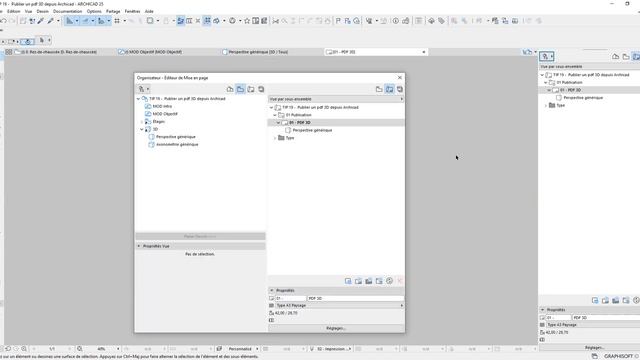Open Project Map icon in right Navigator panel
The image size is (640, 360).
[616, 56]
